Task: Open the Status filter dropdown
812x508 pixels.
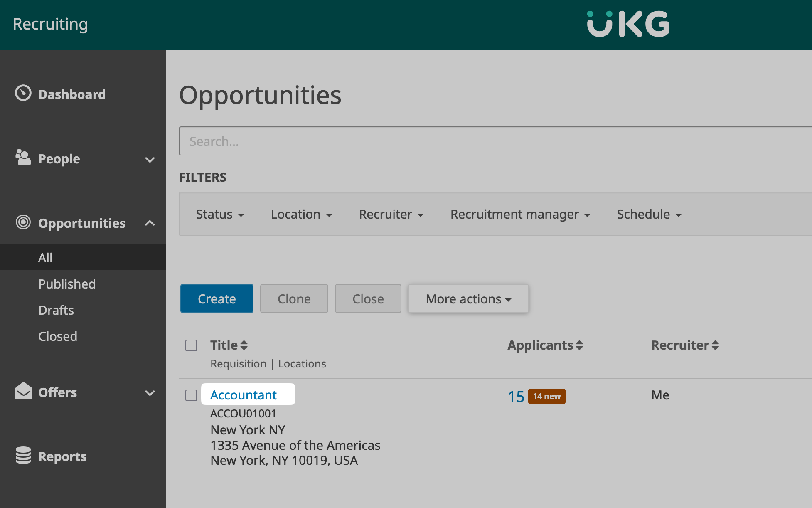Action: tap(220, 215)
